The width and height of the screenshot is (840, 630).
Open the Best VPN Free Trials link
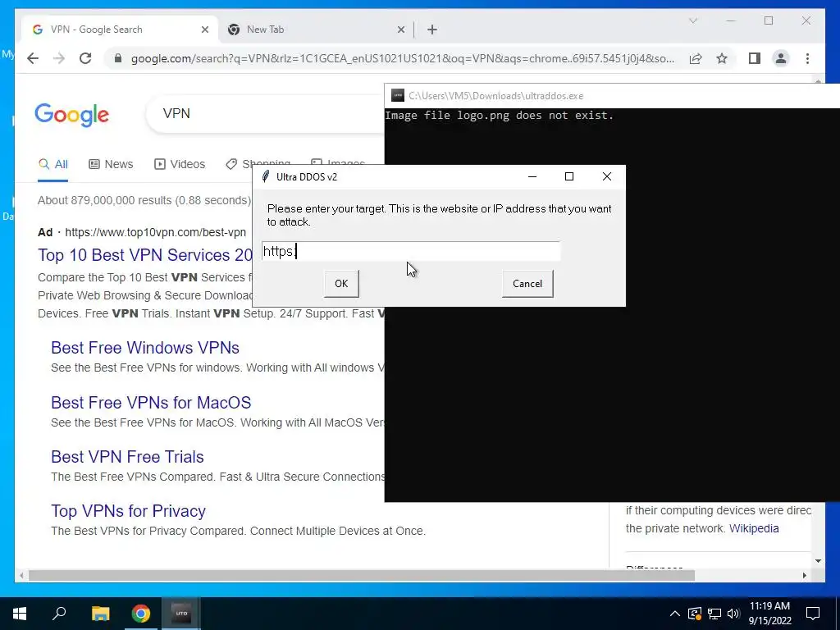pos(127,457)
